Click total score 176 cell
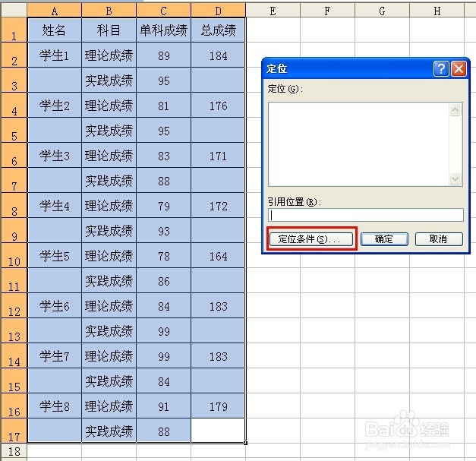The width and height of the screenshot is (476, 461). [x=219, y=105]
